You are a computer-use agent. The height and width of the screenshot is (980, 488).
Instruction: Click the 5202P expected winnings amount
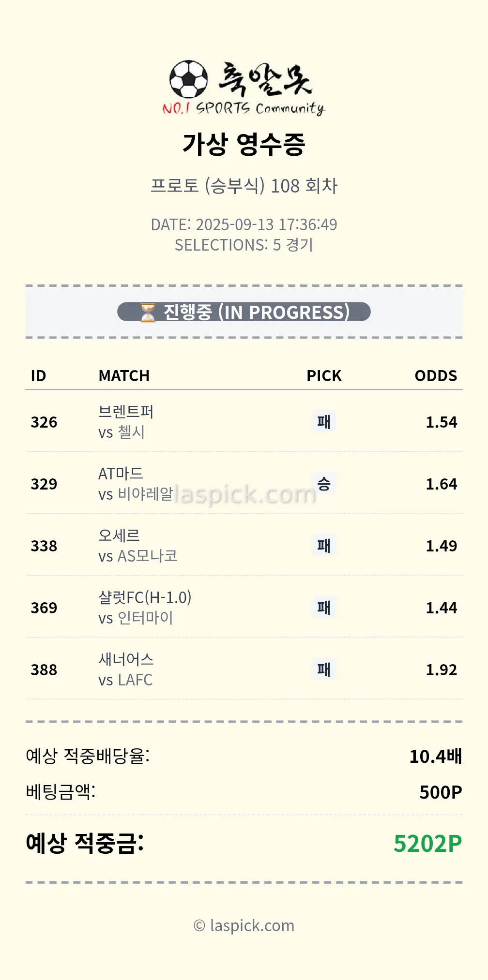(x=427, y=844)
